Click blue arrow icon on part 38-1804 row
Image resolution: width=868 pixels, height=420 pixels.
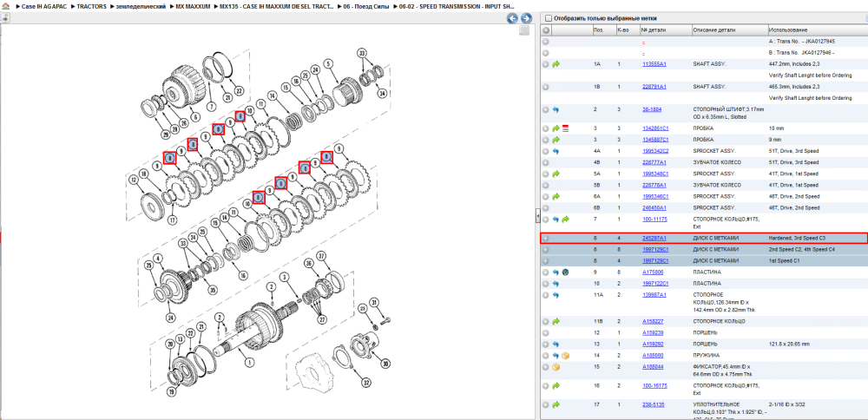[556, 109]
